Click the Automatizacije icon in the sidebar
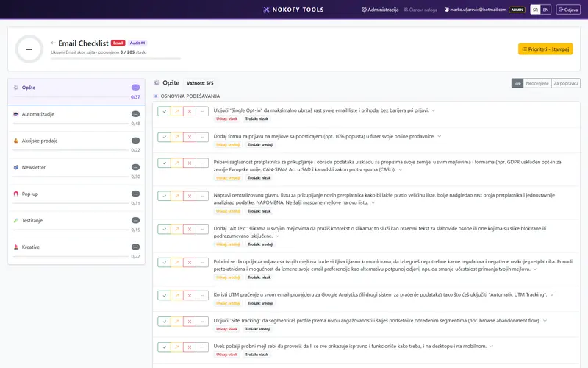The image size is (588, 368). pyautogui.click(x=15, y=114)
